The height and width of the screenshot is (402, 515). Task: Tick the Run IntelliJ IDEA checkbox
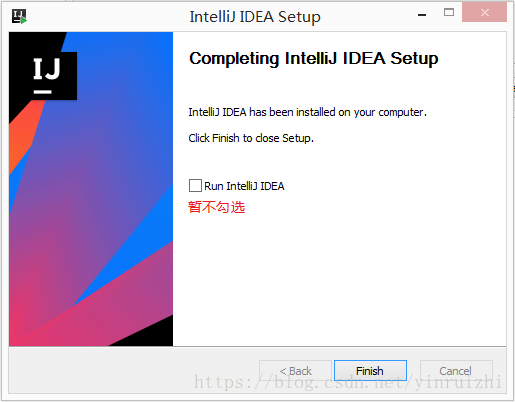195,185
